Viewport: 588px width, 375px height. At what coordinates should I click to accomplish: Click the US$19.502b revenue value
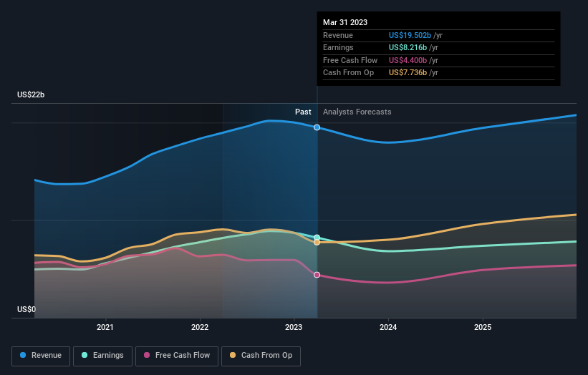coord(410,35)
